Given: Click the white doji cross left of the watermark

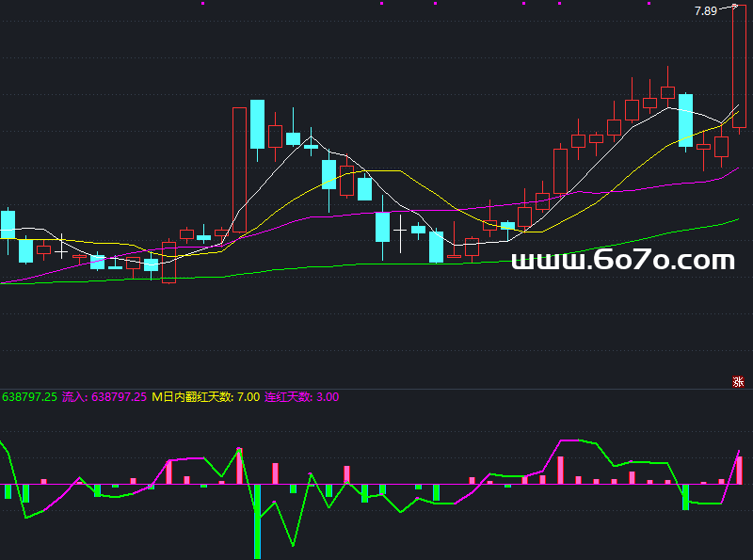Looking at the screenshot, I should coord(400,230).
